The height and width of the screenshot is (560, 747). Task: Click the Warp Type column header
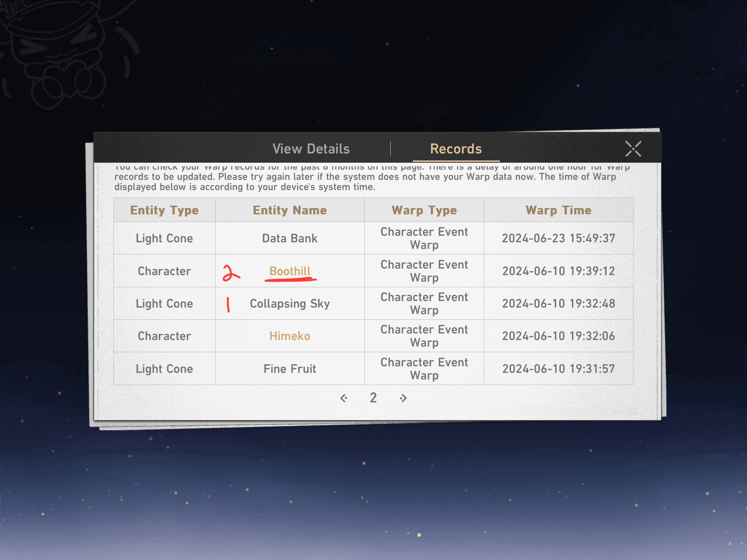(424, 210)
